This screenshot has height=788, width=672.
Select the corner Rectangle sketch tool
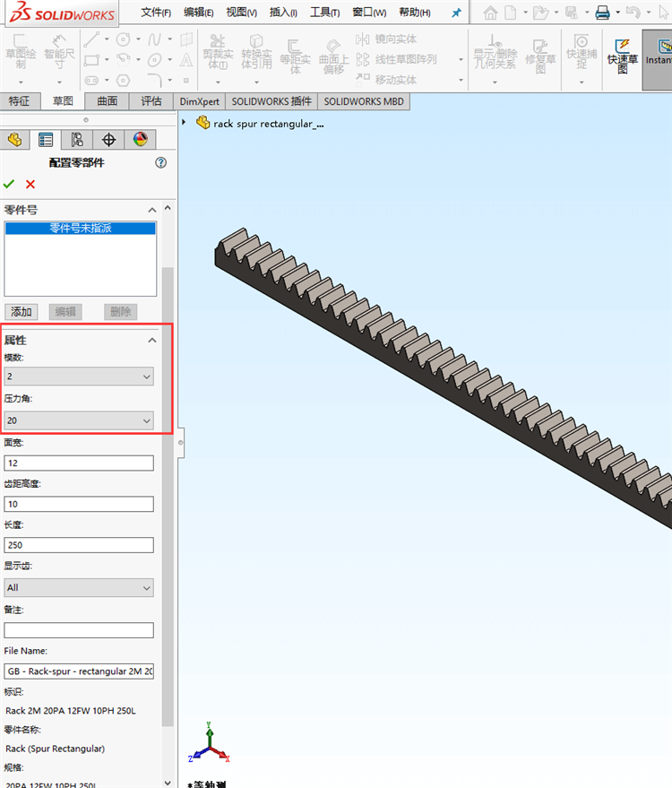tap(91, 60)
